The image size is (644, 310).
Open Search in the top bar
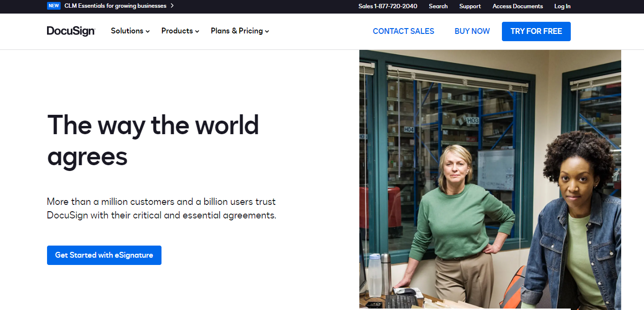coord(438,6)
